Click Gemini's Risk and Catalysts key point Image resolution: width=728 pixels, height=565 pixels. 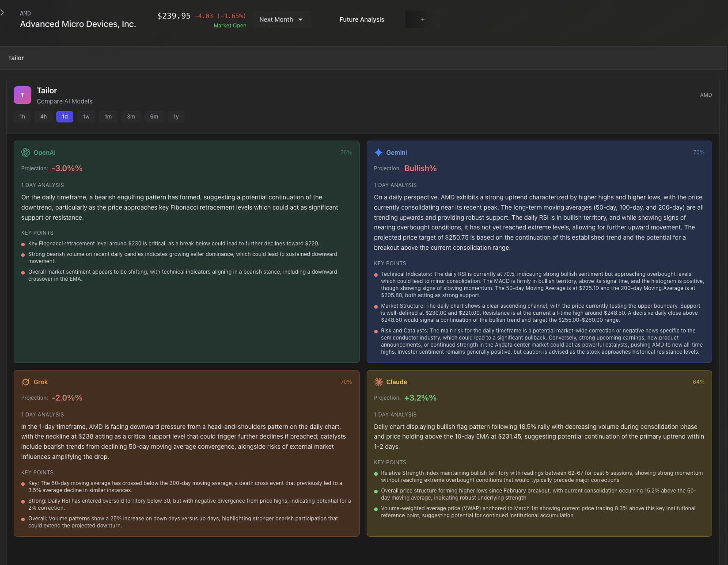click(x=542, y=341)
